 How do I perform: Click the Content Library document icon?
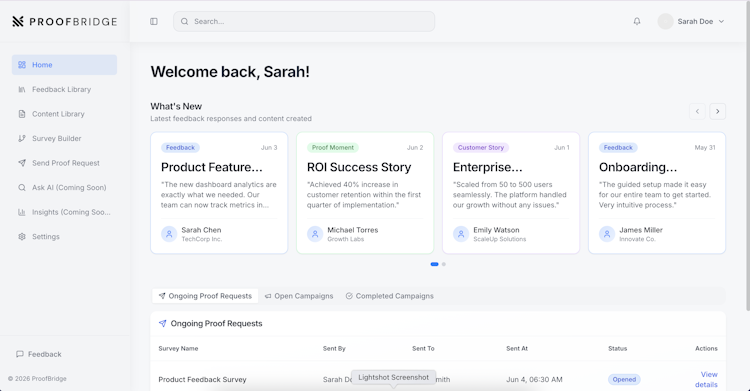click(22, 114)
